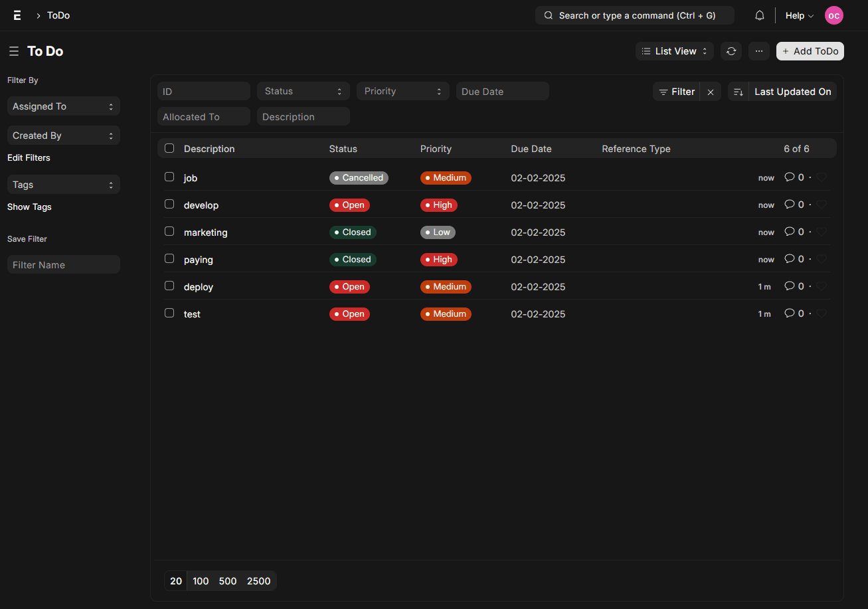Toggle sort direction icon
868x609 pixels.
pyautogui.click(x=738, y=92)
